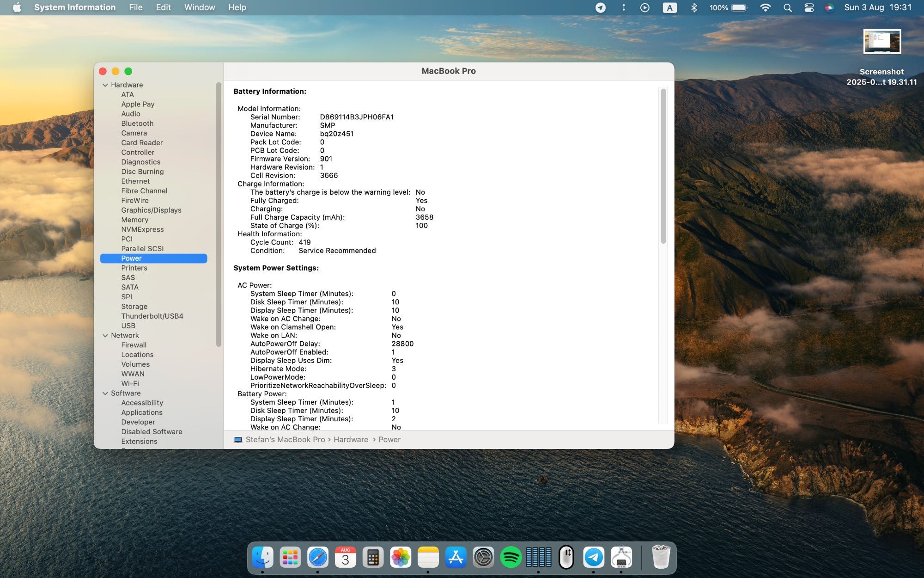This screenshot has width=924, height=578.
Task: Open the keyboard input source menu
Action: point(669,7)
